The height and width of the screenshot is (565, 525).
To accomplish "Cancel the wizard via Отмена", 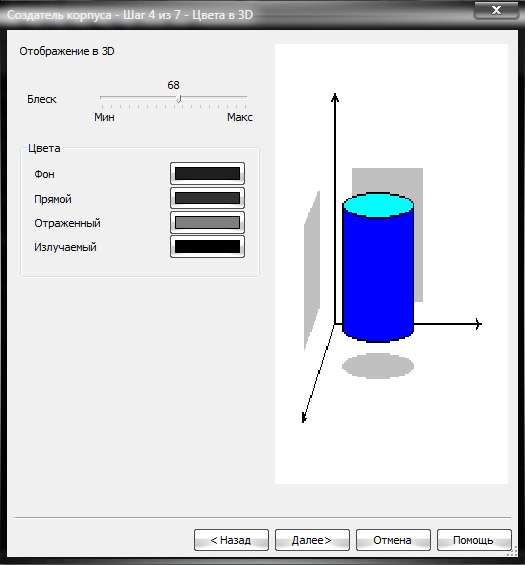I will pyautogui.click(x=393, y=540).
